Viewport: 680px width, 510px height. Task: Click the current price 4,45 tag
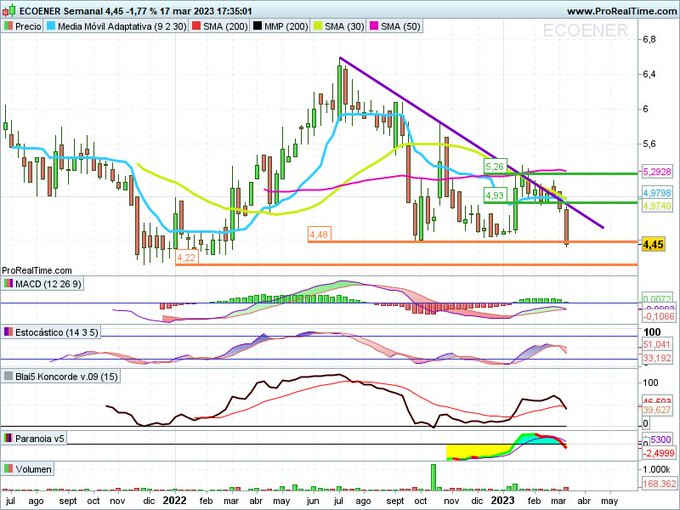653,244
